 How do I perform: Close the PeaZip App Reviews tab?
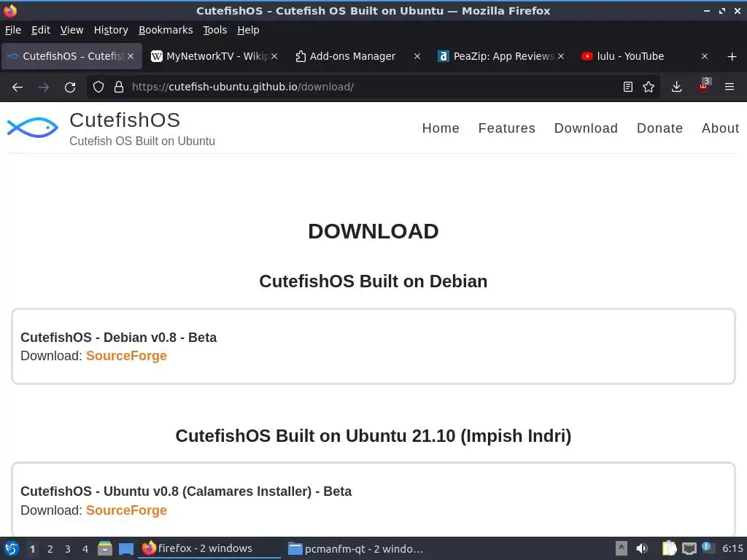point(561,56)
